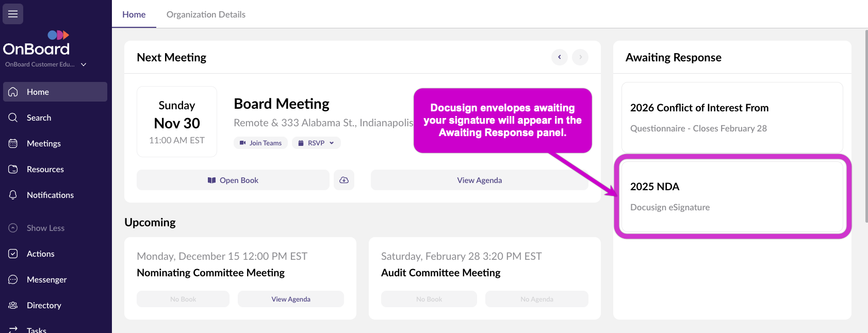This screenshot has width=868, height=333.
Task: Open Messenger chat in sidebar
Action: pos(13,279)
